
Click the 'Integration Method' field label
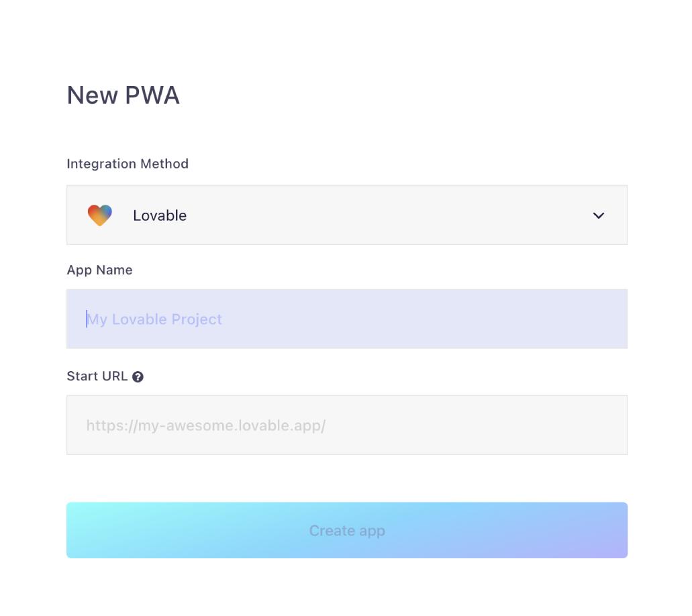pyautogui.click(x=128, y=164)
